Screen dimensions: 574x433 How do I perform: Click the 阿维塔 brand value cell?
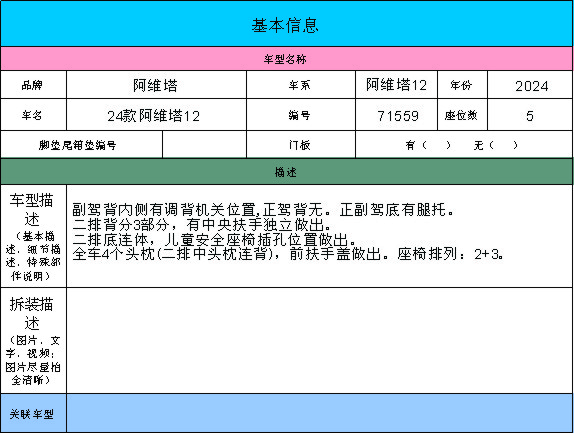pos(156,85)
